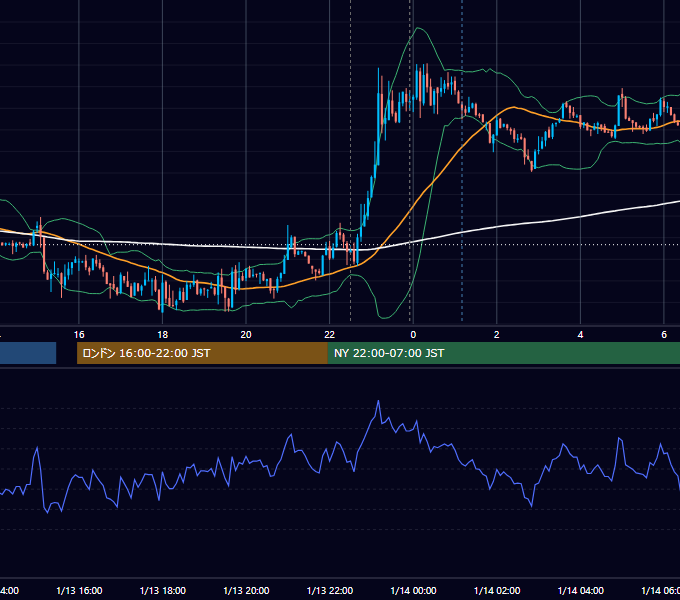Click the hour label 0 on upper axis
680x600 pixels.
click(x=413, y=335)
